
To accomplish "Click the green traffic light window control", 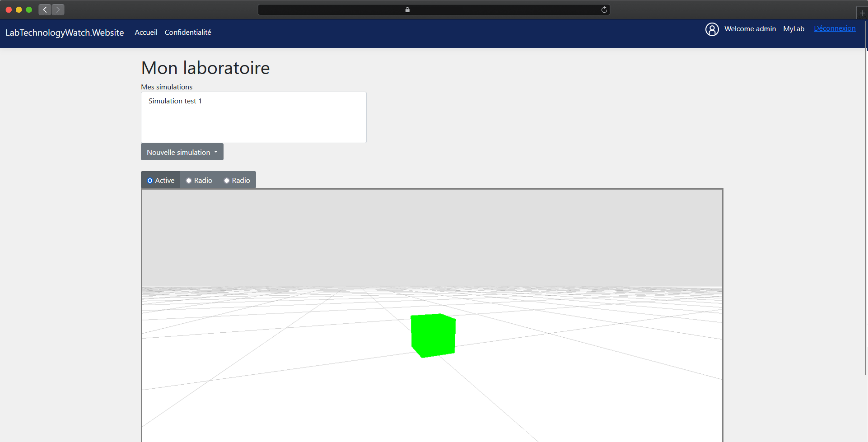I will click(x=29, y=9).
